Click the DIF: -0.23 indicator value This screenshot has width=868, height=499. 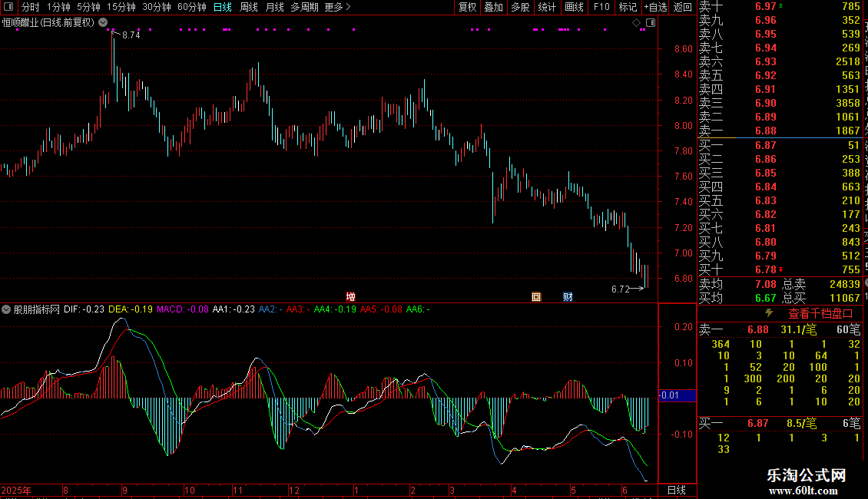[x=84, y=309]
